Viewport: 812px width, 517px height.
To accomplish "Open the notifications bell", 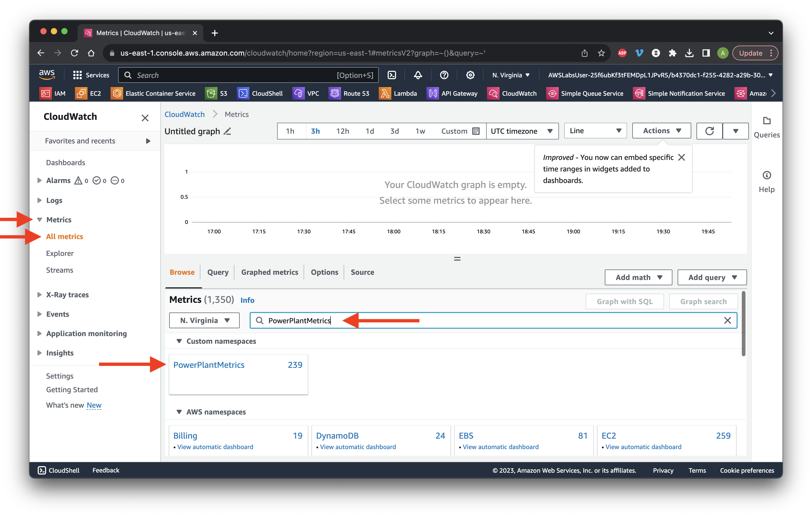I will tap(418, 75).
